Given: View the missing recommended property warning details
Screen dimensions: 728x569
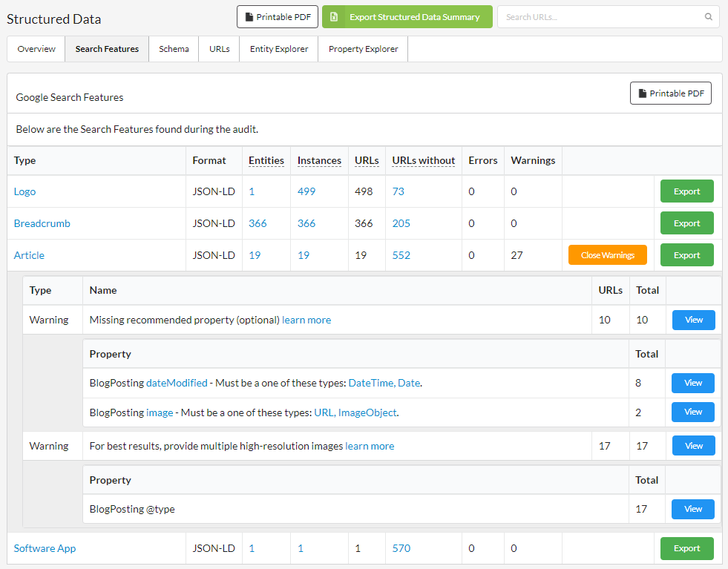Looking at the screenshot, I should coord(693,320).
